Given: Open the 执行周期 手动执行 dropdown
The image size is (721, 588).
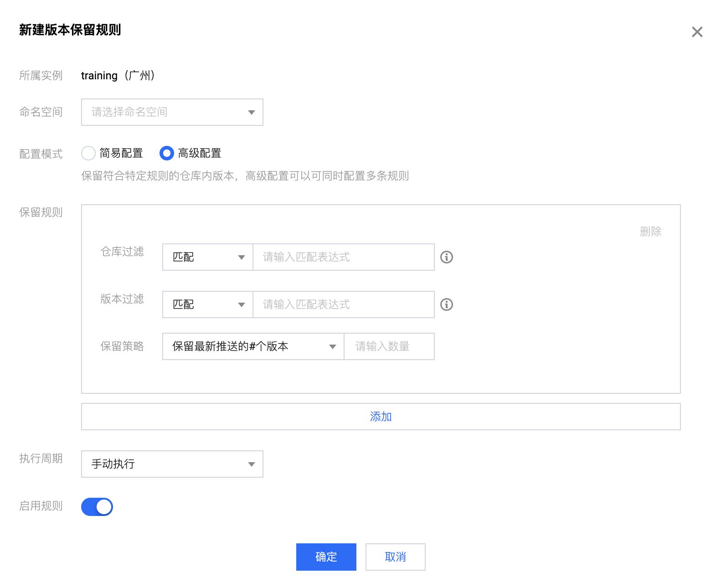Looking at the screenshot, I should tap(172, 464).
